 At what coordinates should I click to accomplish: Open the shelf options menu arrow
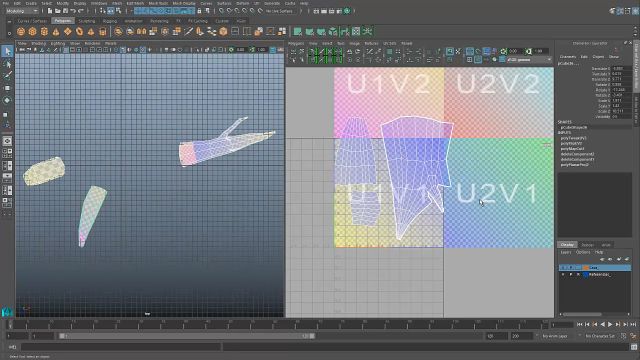click(9, 33)
